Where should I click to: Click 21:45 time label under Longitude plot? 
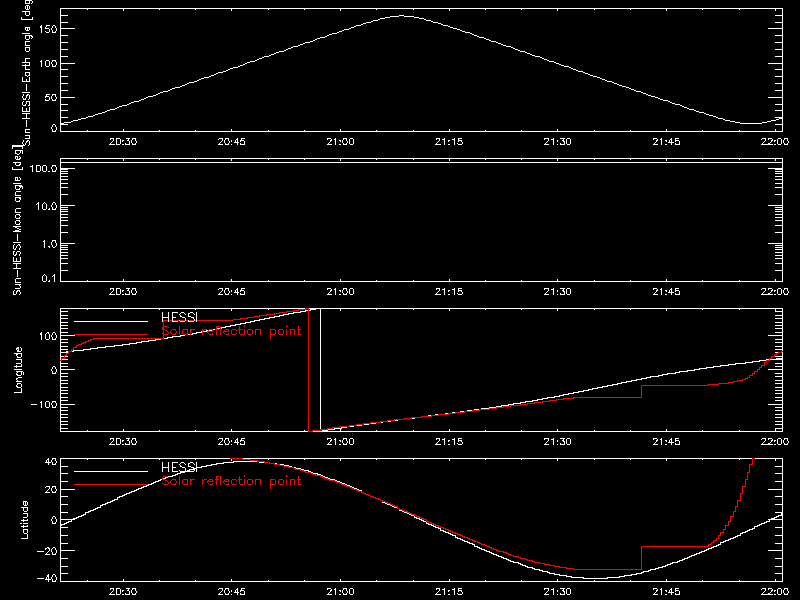click(x=666, y=442)
